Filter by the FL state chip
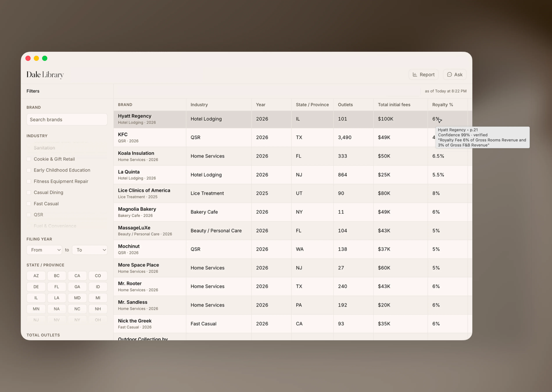Viewport: 552px width, 392px height. pyautogui.click(x=57, y=287)
